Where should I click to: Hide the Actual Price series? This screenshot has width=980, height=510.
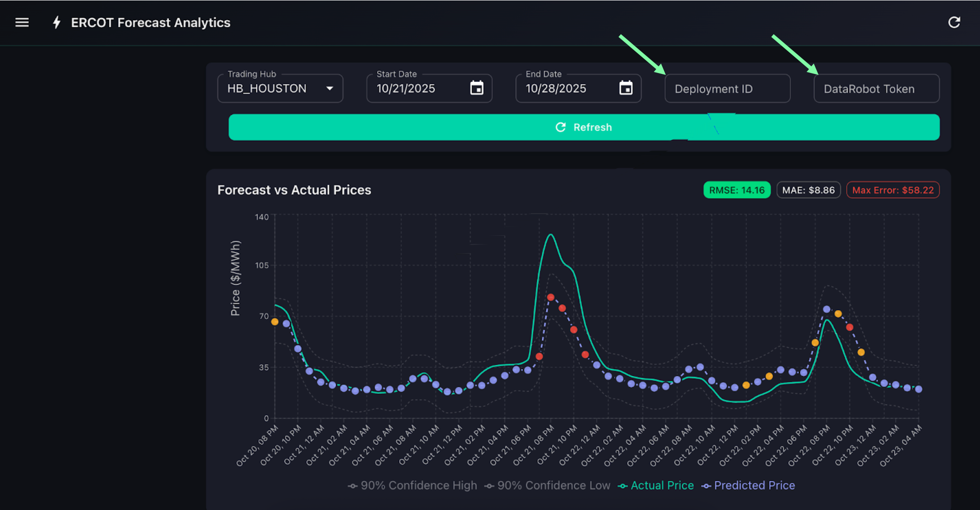click(x=656, y=486)
